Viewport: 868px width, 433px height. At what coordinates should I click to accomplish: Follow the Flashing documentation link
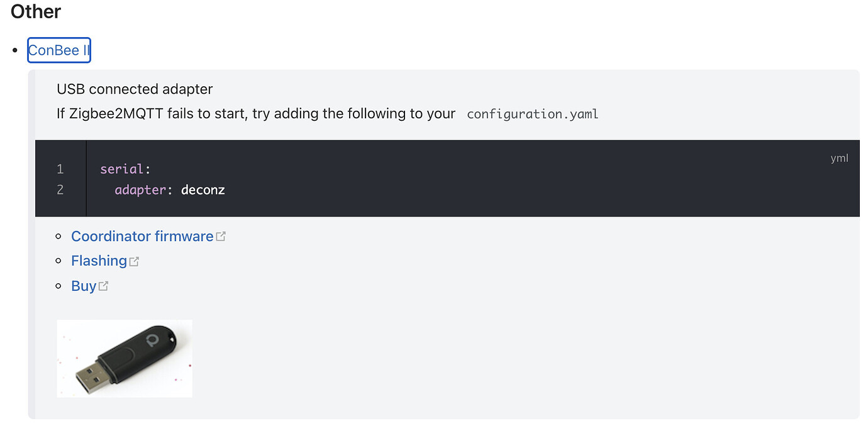(x=99, y=260)
